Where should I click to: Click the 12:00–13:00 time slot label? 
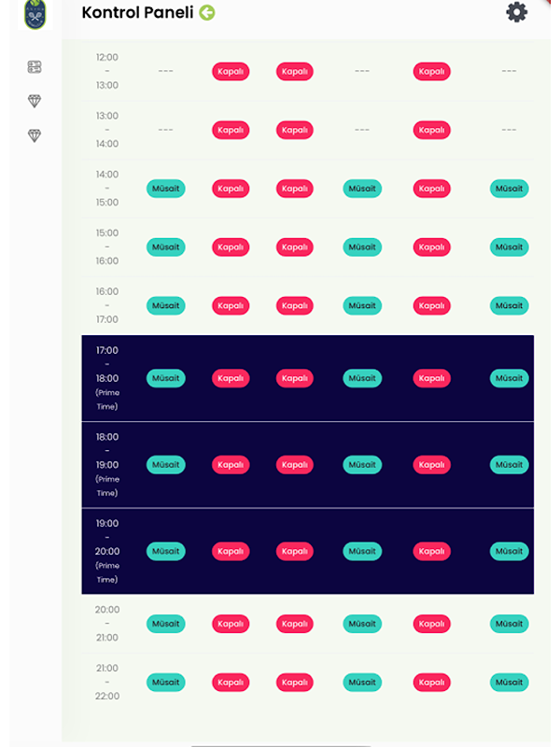[x=107, y=72]
